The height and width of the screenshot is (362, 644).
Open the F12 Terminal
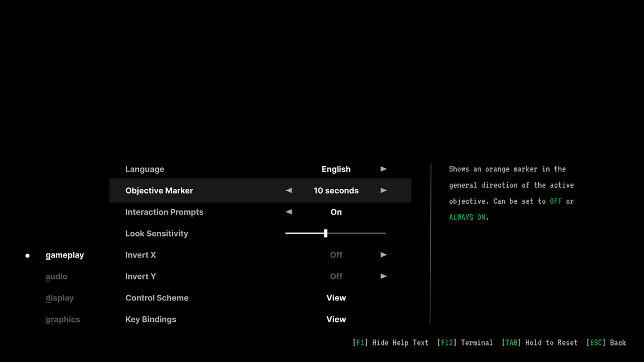coord(465,343)
